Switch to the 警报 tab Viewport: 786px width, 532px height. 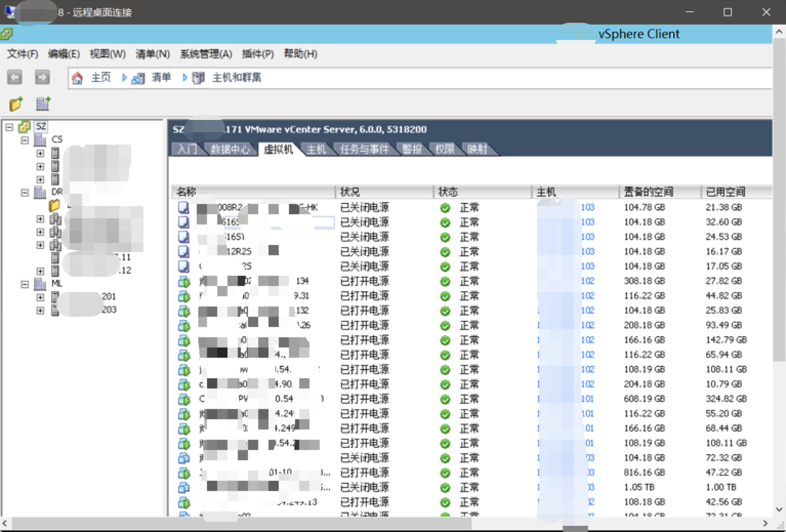411,149
